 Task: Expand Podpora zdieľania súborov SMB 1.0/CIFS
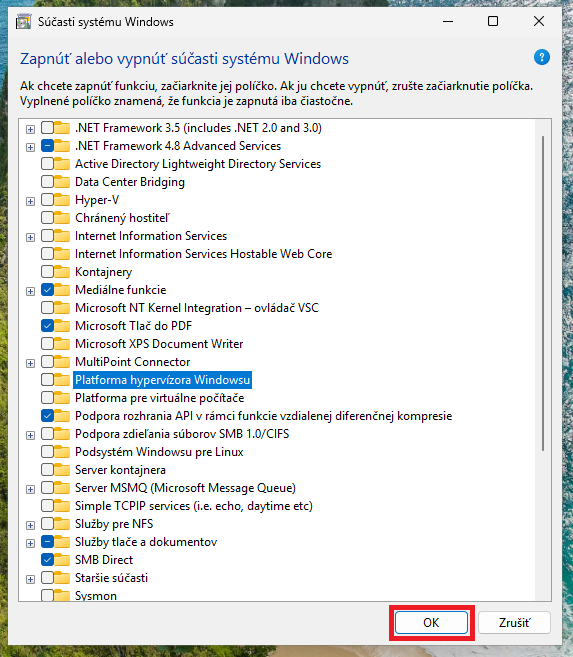pyautogui.click(x=30, y=435)
